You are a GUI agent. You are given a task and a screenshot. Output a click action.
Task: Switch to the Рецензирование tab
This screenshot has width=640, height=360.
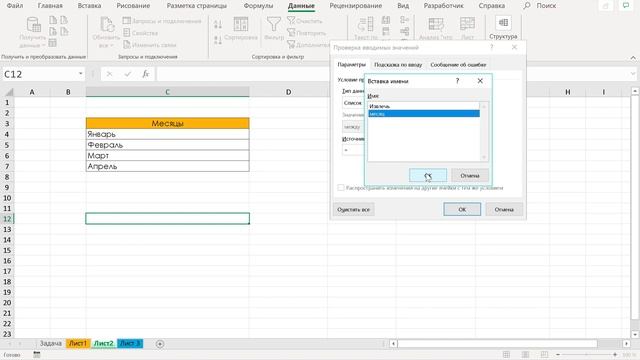(x=356, y=6)
